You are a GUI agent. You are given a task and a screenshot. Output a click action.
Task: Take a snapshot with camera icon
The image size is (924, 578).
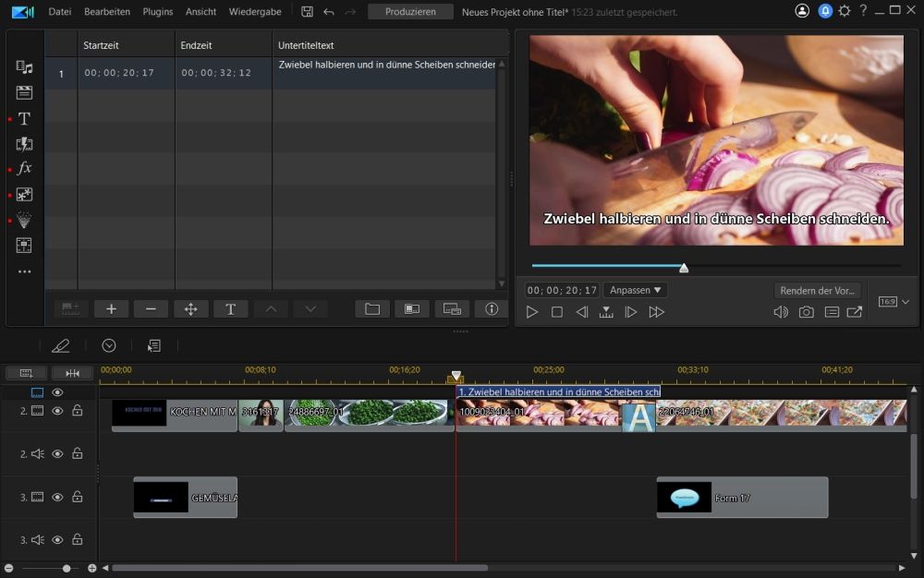point(806,312)
